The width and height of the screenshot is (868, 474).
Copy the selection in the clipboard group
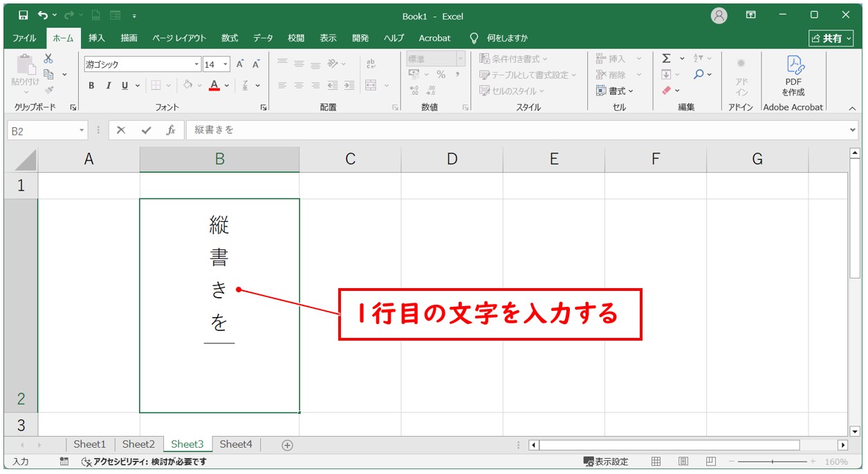48,75
